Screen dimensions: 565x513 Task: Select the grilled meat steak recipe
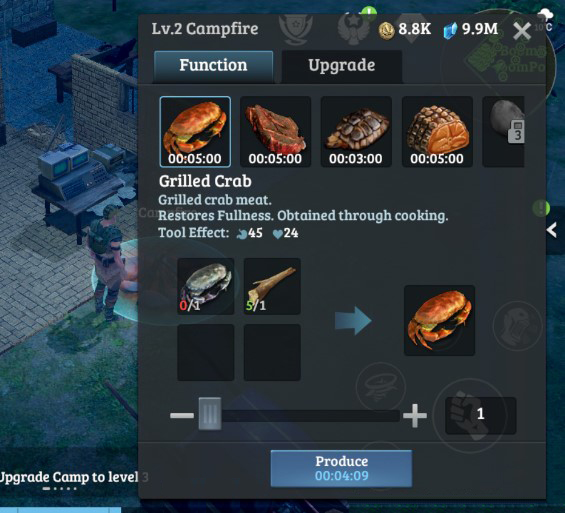coord(275,132)
